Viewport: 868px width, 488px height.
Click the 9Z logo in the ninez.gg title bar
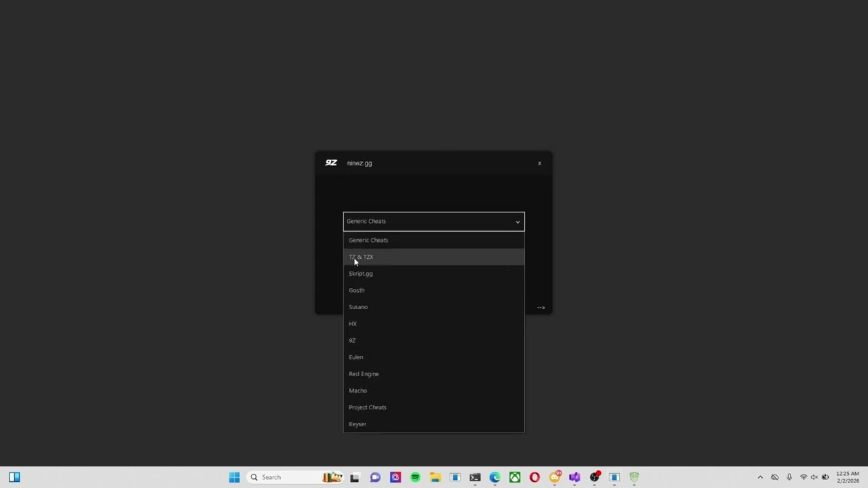pyautogui.click(x=331, y=163)
